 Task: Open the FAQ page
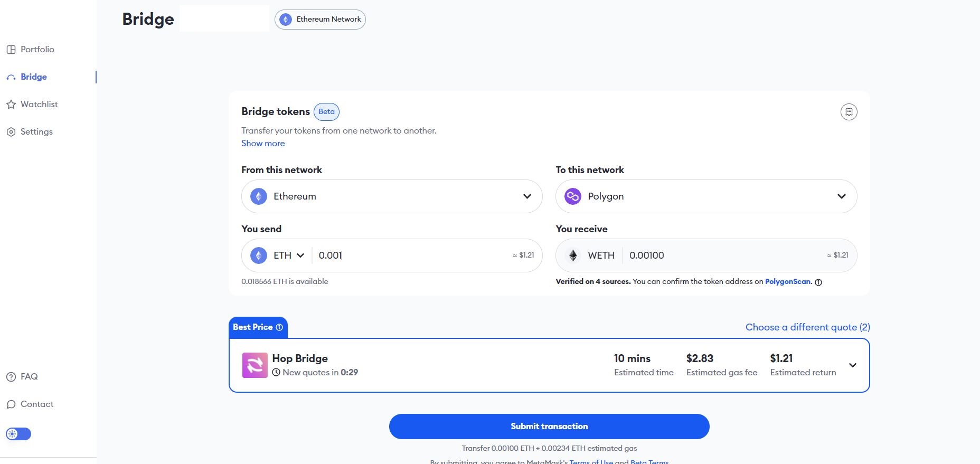(22, 376)
